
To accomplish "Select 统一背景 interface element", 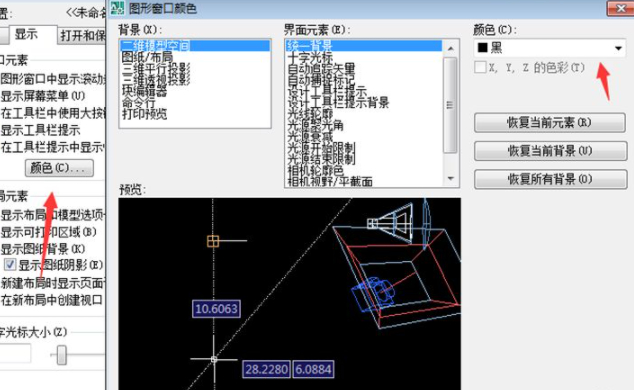I will coord(363,45).
